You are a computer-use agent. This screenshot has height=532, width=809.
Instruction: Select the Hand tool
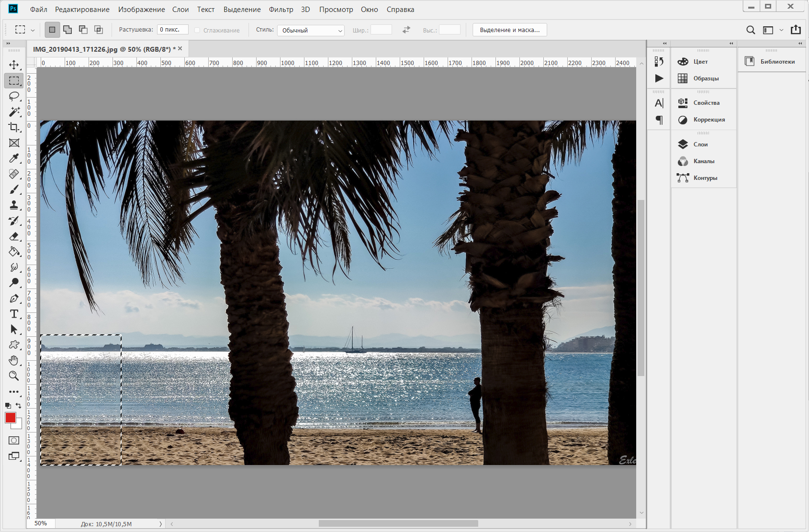(14, 360)
